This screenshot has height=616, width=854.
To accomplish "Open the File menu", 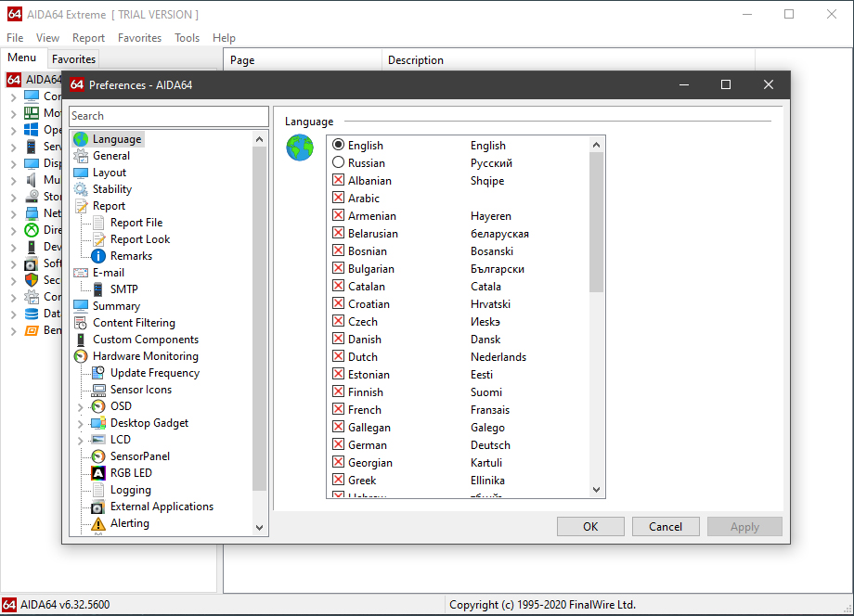I will [x=15, y=37].
